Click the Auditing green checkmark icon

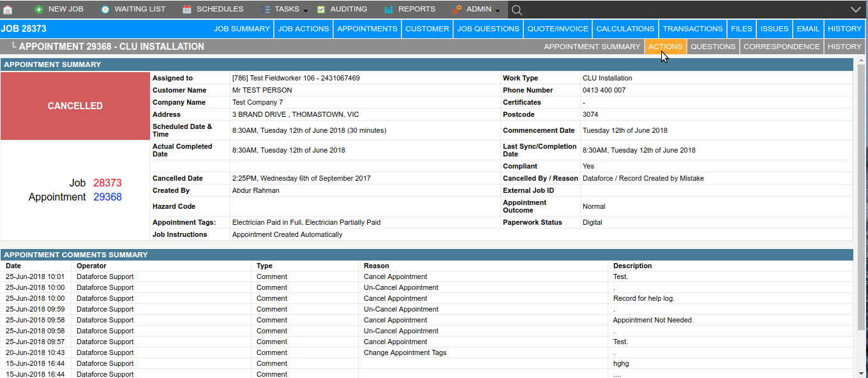click(x=321, y=10)
